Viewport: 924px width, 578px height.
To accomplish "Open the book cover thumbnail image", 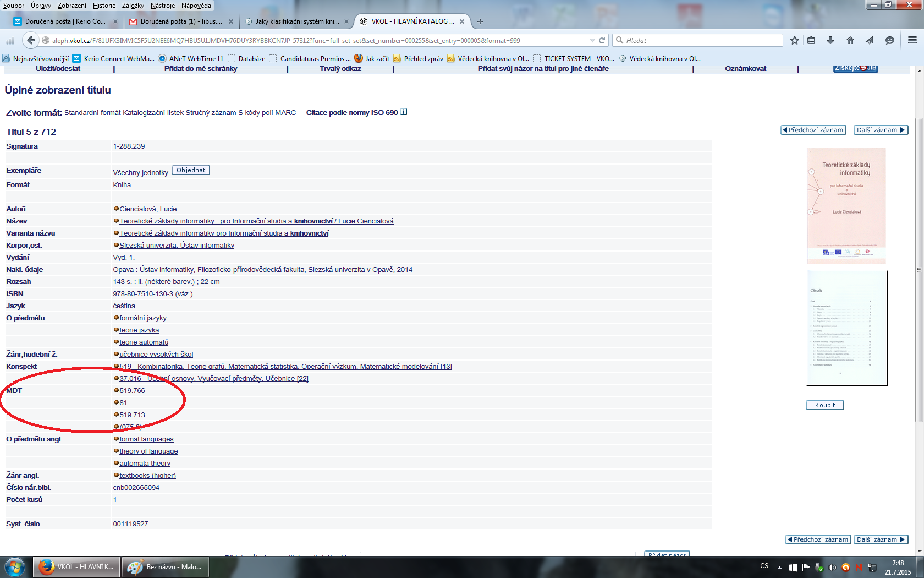I will (846, 205).
